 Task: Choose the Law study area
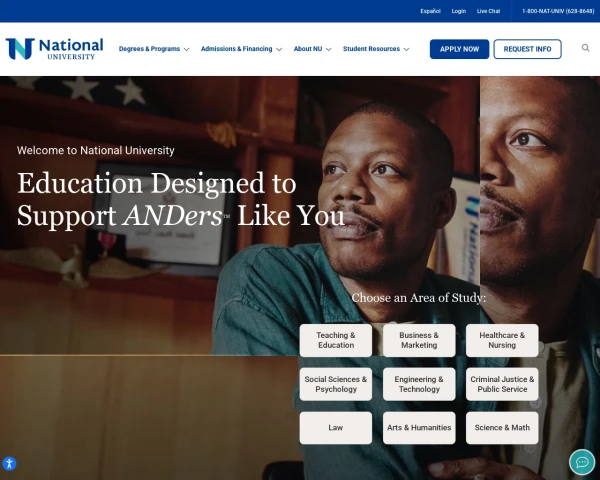click(336, 428)
